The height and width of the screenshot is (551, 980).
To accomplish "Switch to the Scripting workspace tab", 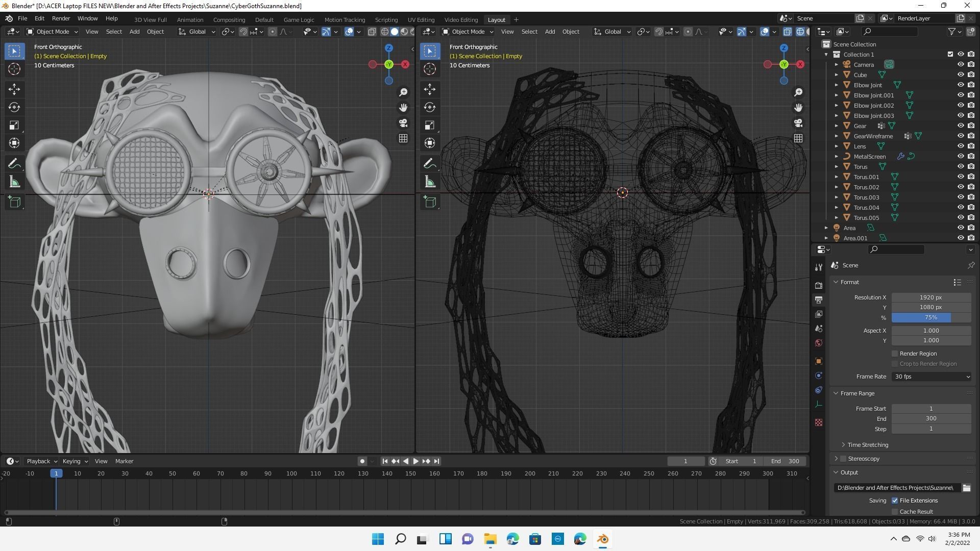I will click(x=386, y=19).
